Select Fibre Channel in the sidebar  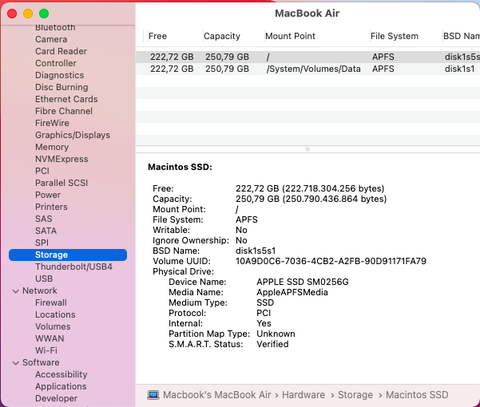(x=64, y=111)
